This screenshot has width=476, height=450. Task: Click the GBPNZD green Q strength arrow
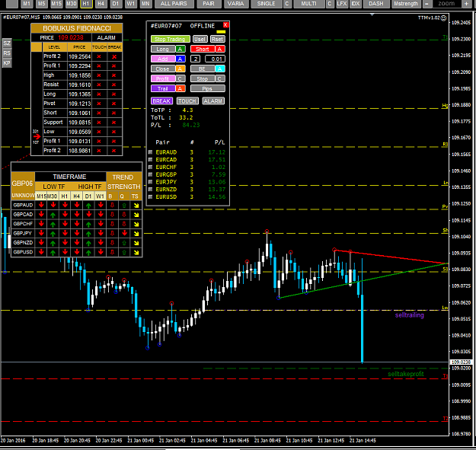pyautogui.click(x=124, y=243)
